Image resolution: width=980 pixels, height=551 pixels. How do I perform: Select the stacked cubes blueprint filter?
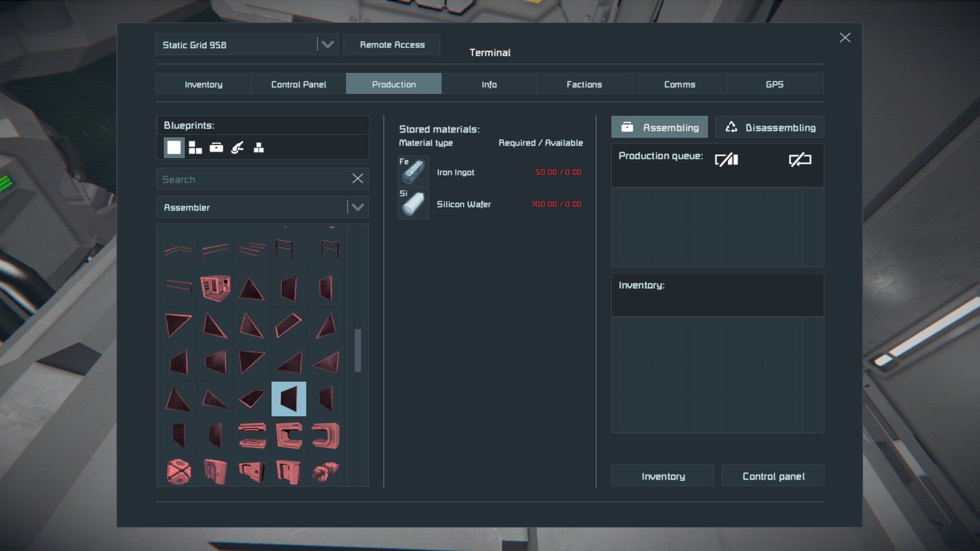[x=259, y=147]
